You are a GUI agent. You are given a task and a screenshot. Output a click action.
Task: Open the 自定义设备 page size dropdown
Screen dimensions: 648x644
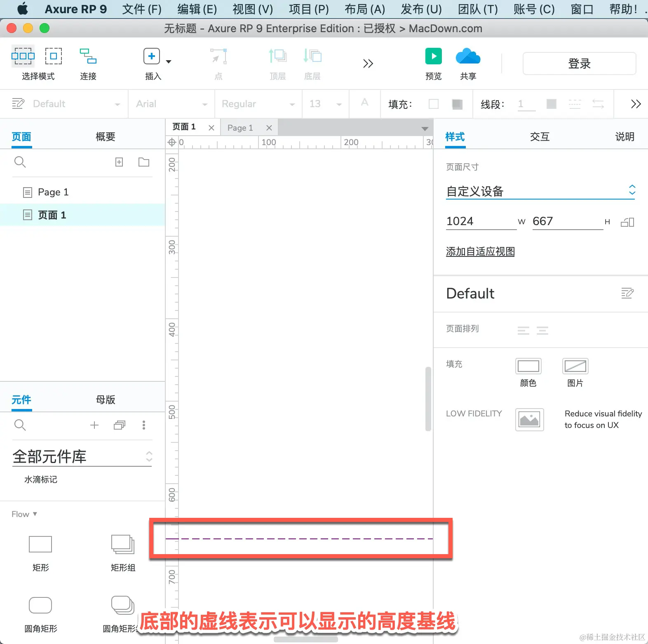[540, 191]
